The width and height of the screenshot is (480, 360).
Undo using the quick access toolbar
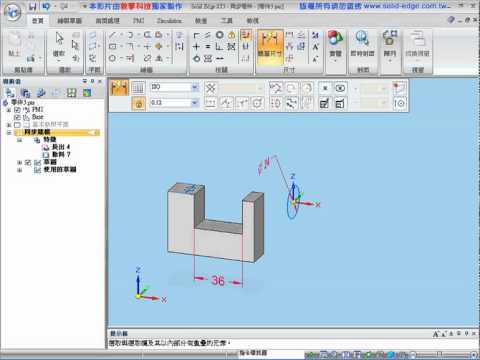click(46, 6)
